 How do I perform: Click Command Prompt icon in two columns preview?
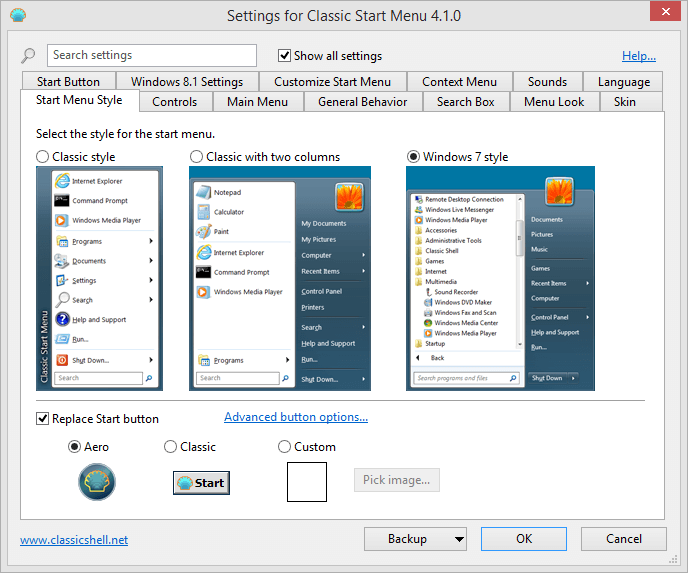tap(204, 272)
